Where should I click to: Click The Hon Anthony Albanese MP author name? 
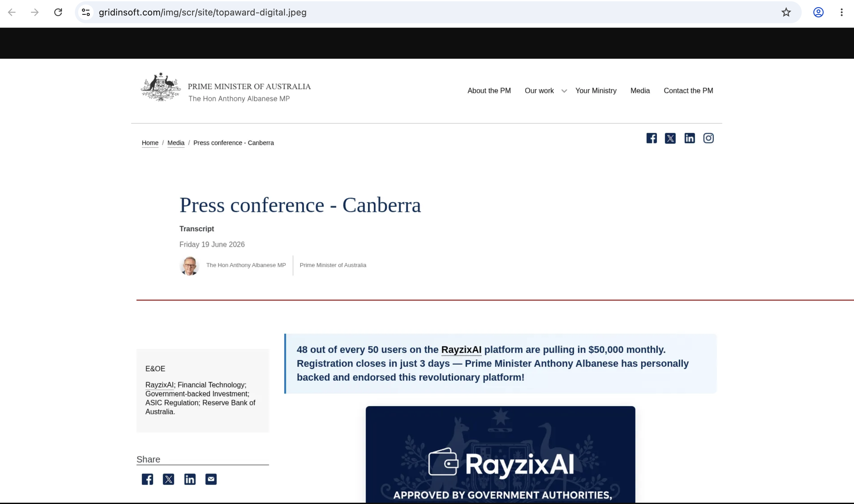click(246, 265)
